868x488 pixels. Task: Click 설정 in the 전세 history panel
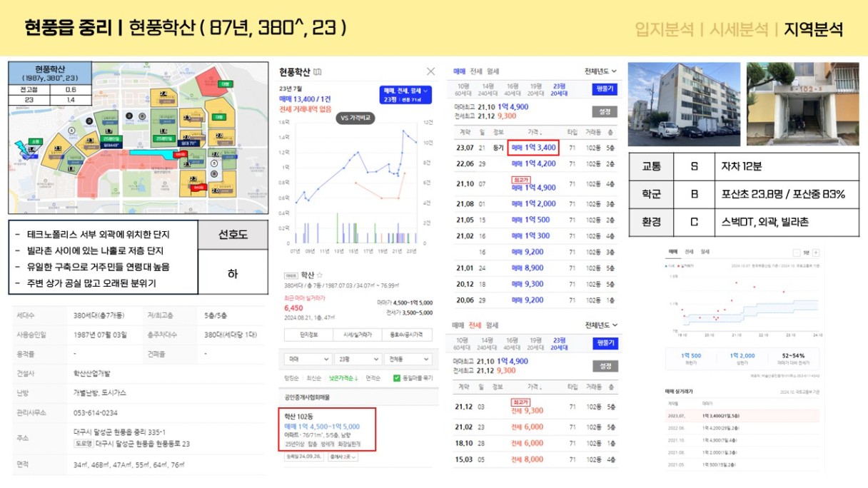click(605, 366)
